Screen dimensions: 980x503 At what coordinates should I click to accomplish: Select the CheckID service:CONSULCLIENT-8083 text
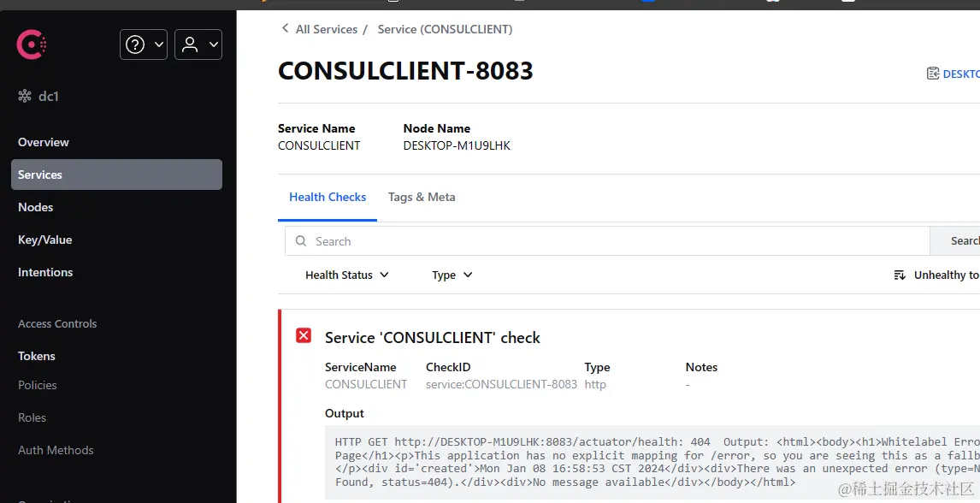point(501,384)
